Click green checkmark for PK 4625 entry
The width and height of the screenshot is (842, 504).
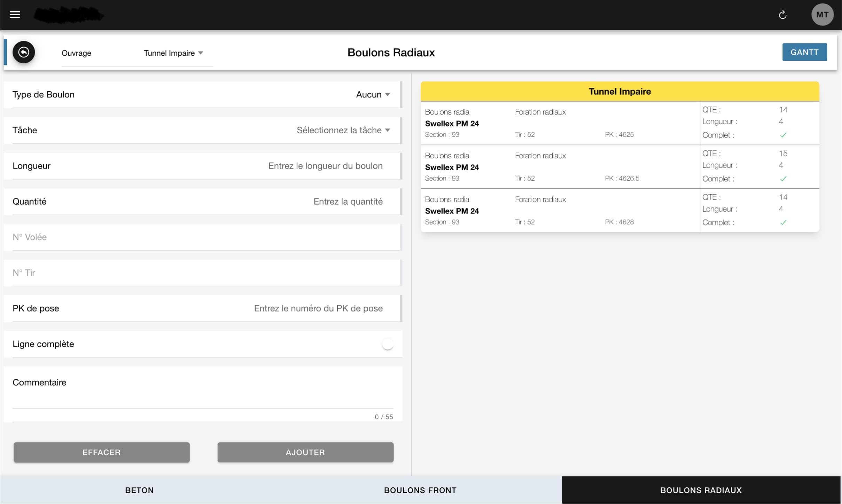click(783, 135)
